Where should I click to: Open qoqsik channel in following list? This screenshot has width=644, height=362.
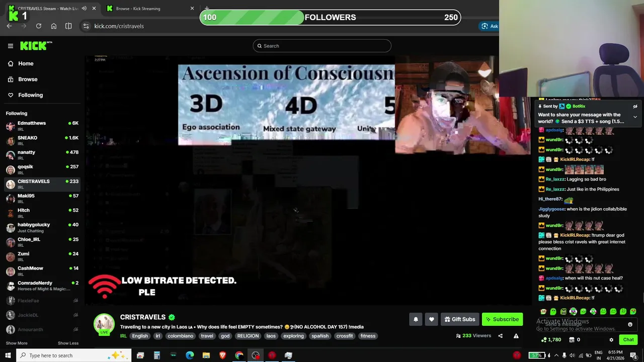click(42, 169)
